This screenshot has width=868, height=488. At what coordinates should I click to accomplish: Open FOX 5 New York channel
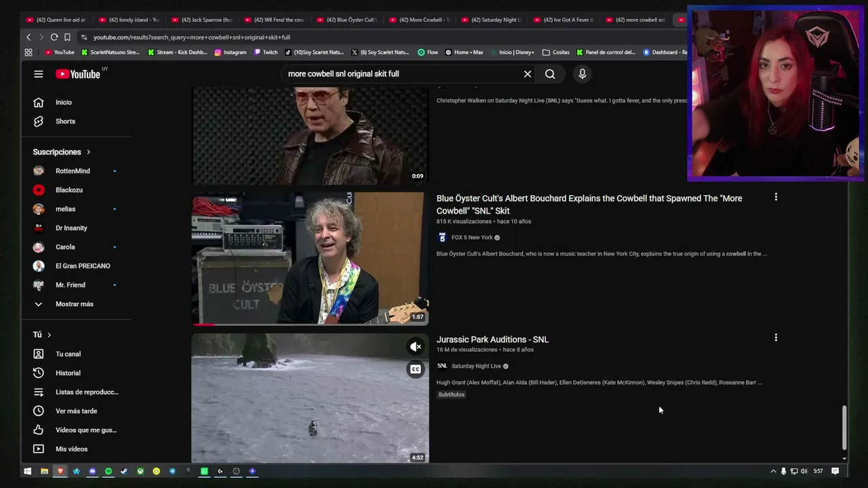[x=472, y=237]
